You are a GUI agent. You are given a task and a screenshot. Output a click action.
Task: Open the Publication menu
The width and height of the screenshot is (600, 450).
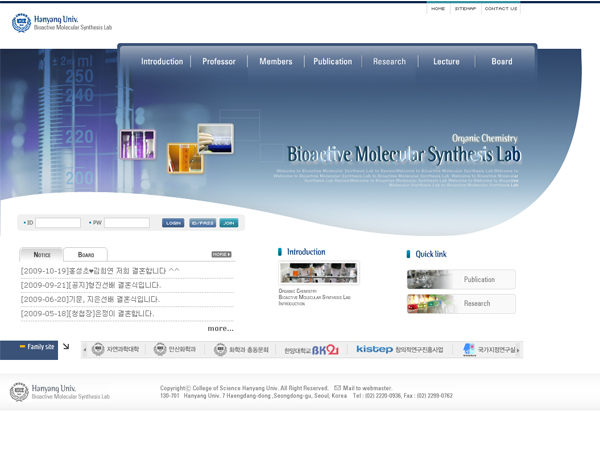(x=332, y=62)
